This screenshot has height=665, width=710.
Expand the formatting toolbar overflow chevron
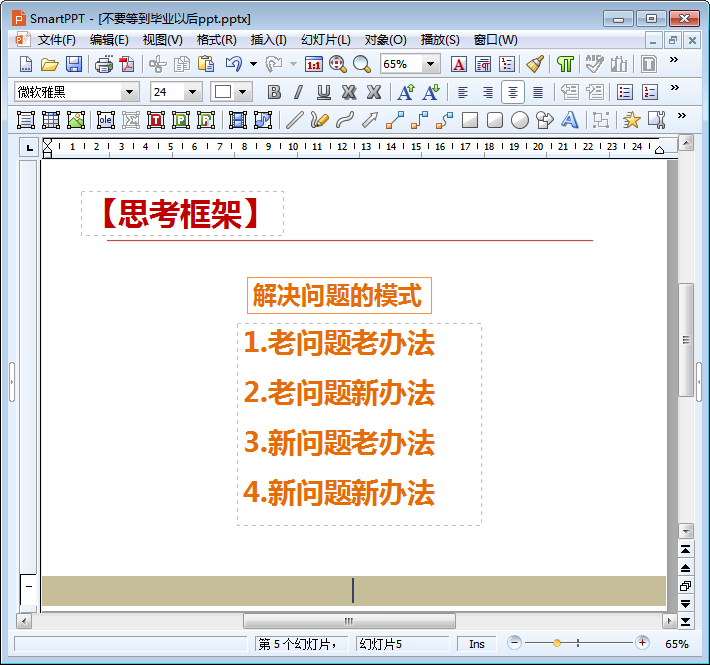point(675,87)
